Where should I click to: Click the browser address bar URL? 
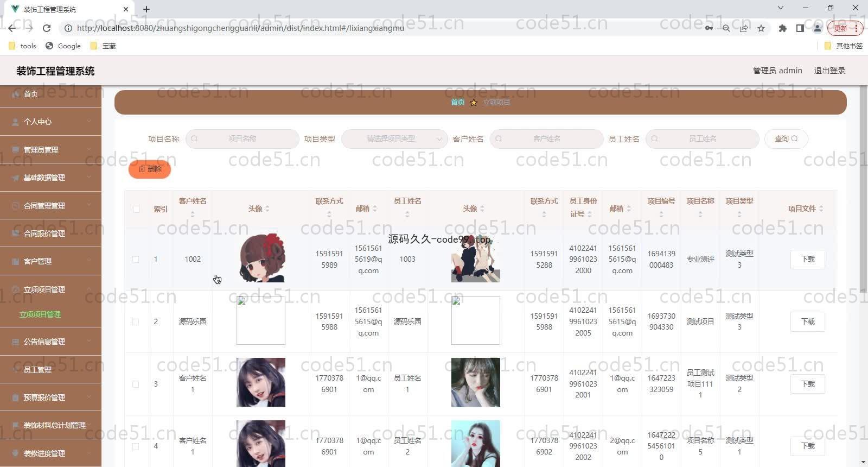click(x=240, y=28)
